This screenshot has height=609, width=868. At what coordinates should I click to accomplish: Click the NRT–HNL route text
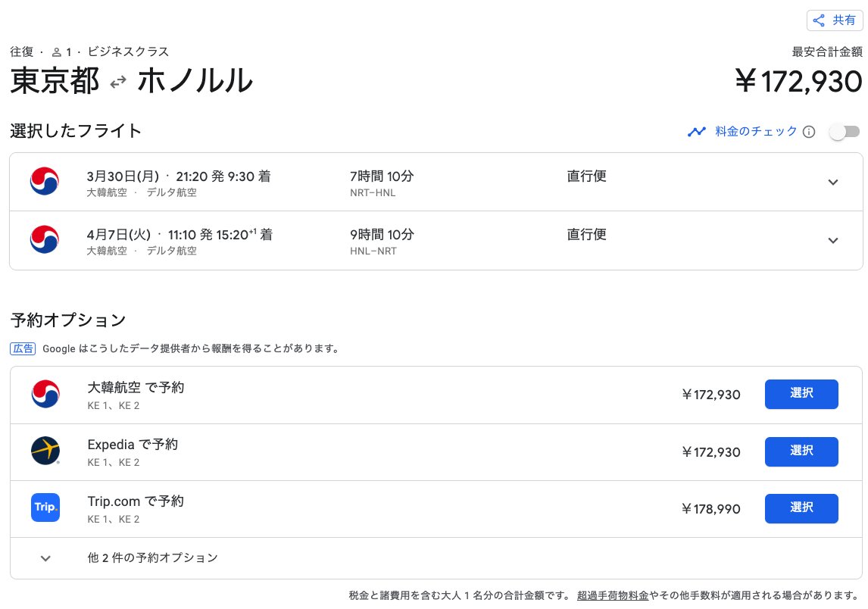click(x=373, y=193)
